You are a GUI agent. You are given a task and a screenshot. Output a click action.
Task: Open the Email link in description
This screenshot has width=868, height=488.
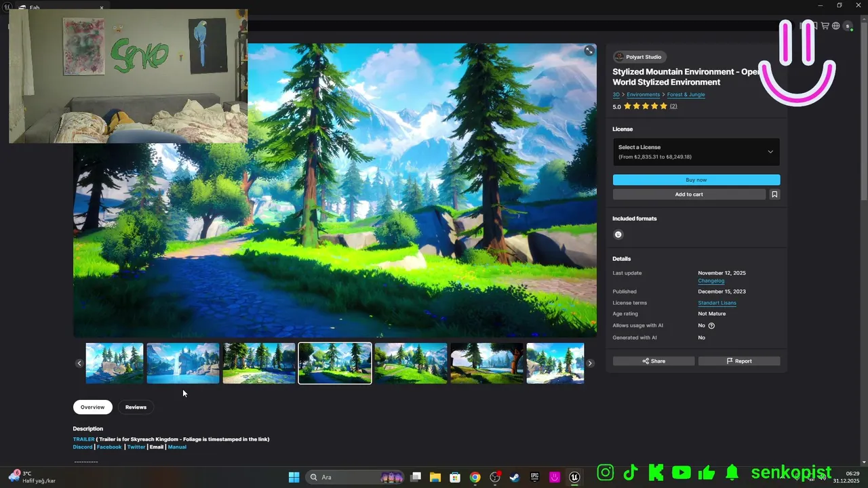tap(157, 447)
